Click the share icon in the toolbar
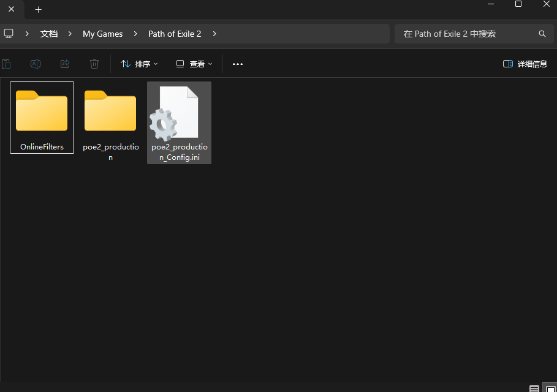This screenshot has width=557, height=392. click(65, 64)
